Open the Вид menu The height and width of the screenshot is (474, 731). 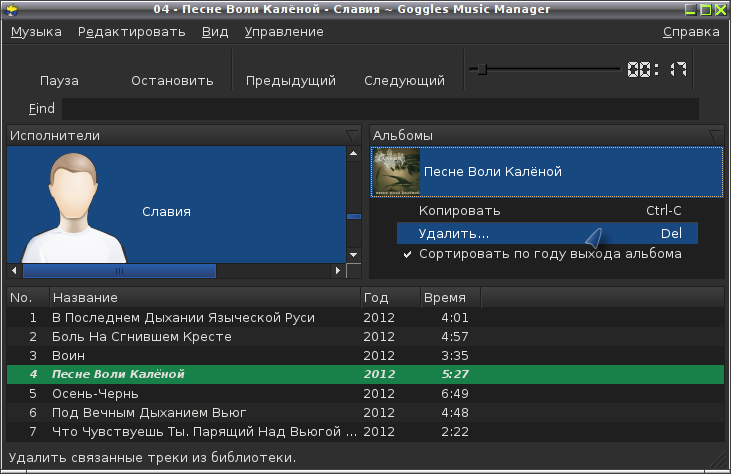coord(215,32)
